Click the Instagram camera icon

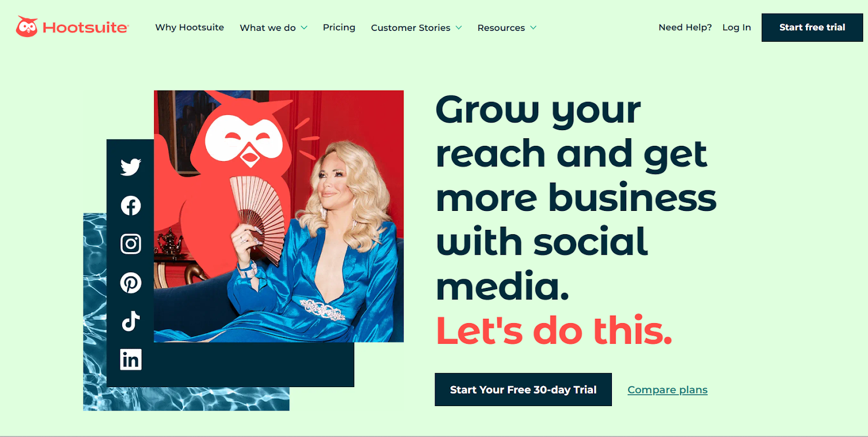tap(131, 244)
